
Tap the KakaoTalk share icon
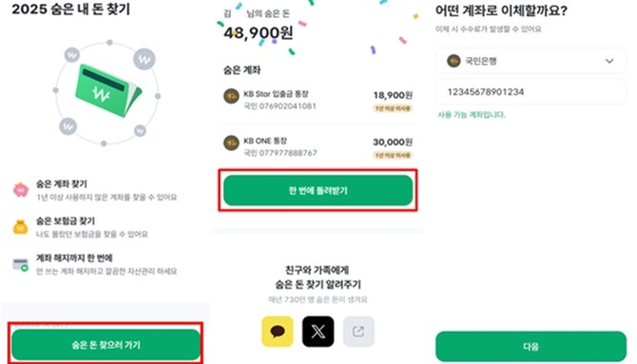[x=277, y=332]
